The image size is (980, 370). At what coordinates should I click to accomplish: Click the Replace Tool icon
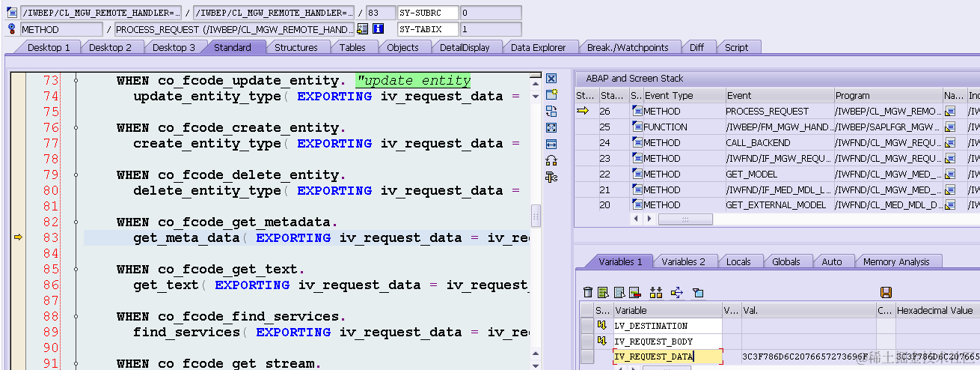[x=551, y=111]
